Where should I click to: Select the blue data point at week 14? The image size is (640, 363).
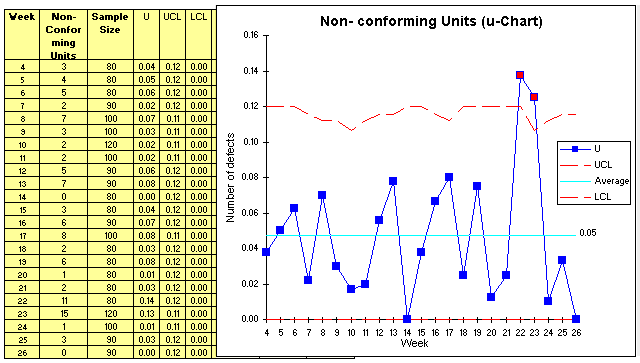point(407,319)
